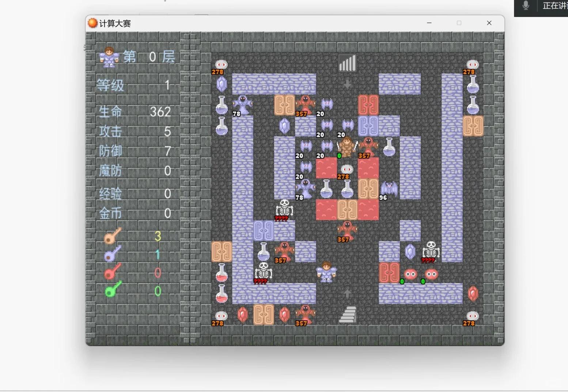Click the red gem at the right edge

point(473,293)
